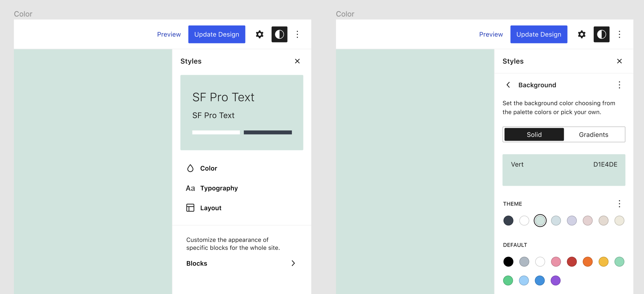Viewport: 644px width, 294px height.
Task: Go back from the Background screen
Action: click(508, 85)
